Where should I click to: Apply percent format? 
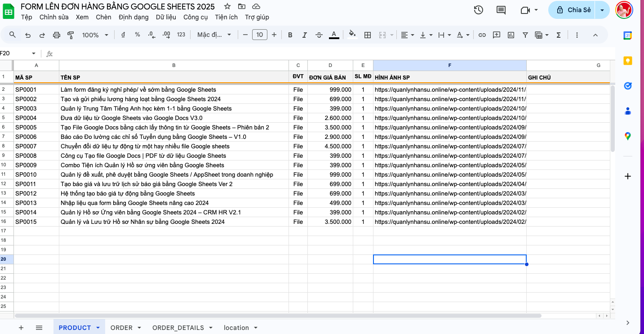pos(137,35)
